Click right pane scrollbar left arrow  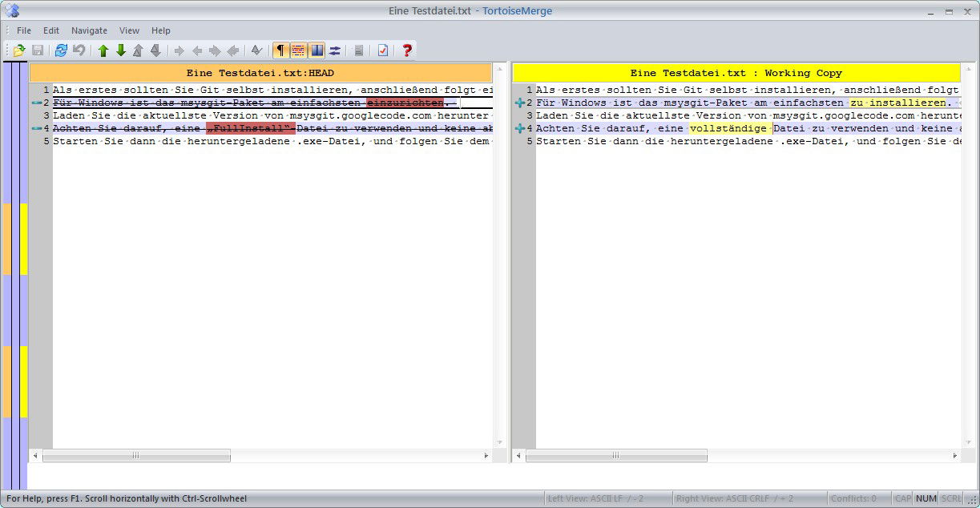point(518,455)
